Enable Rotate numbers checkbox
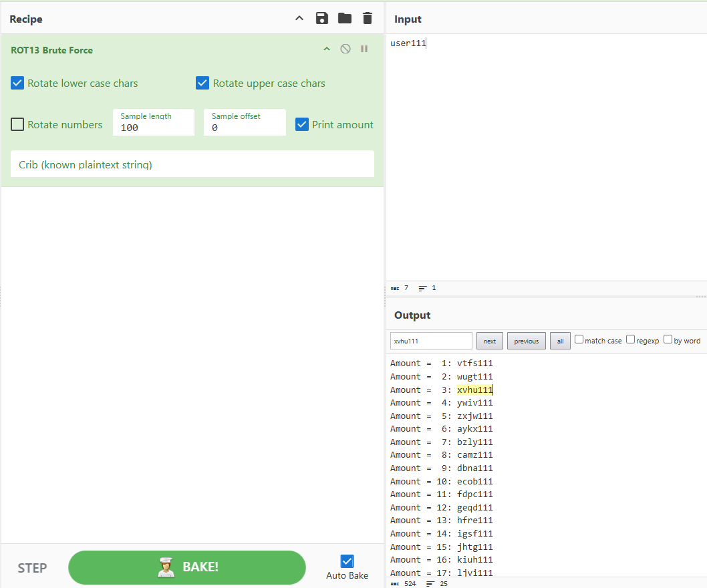Viewport: 707px width, 588px height. (17, 124)
